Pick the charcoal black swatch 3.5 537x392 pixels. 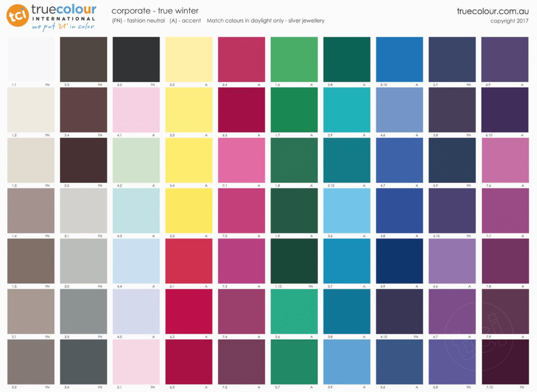tap(136, 59)
